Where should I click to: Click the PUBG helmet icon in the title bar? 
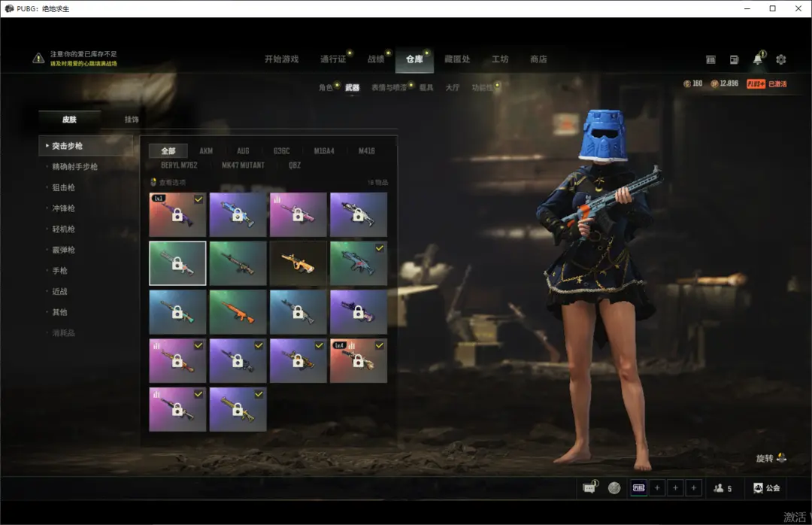(9, 8)
